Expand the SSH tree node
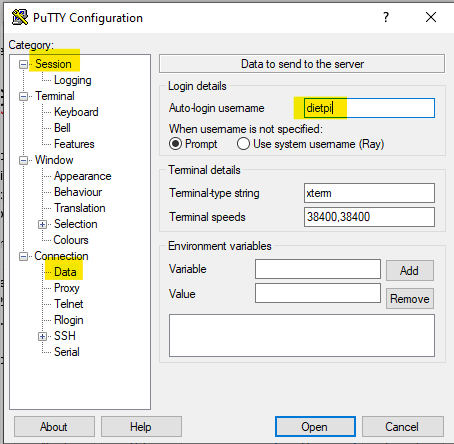 click(42, 336)
